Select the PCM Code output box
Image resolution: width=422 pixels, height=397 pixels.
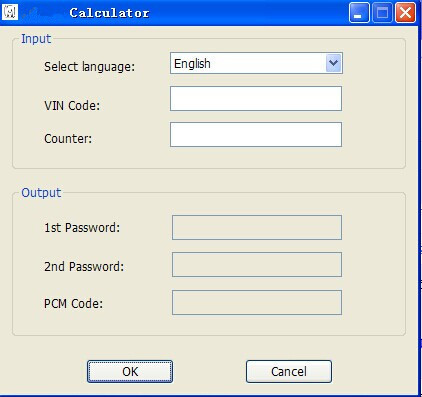pos(257,302)
